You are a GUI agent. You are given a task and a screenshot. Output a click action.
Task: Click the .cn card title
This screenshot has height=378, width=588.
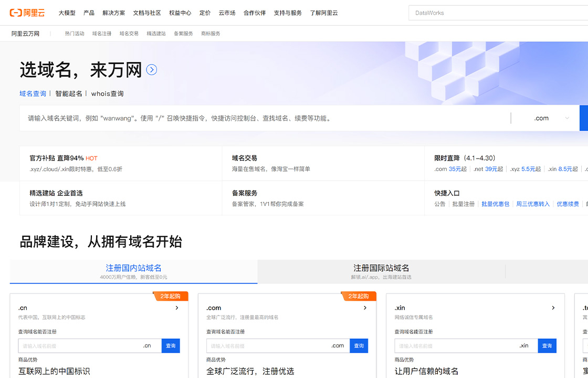pyautogui.click(x=23, y=308)
